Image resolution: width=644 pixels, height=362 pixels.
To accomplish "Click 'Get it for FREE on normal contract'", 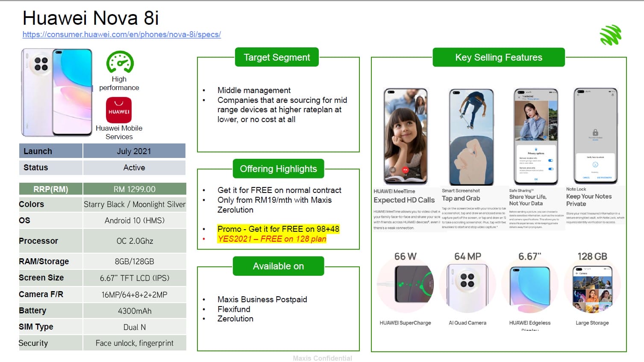I will [279, 190].
